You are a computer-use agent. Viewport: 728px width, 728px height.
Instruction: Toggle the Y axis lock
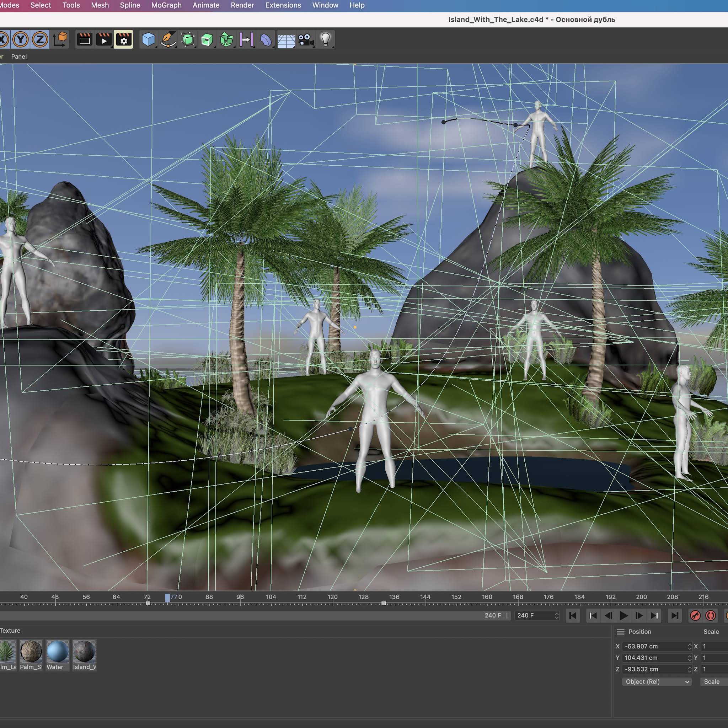pos(20,39)
